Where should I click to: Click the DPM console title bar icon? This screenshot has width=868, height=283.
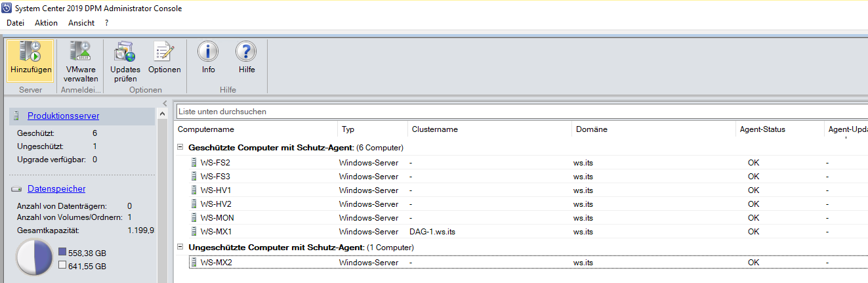[x=7, y=9]
